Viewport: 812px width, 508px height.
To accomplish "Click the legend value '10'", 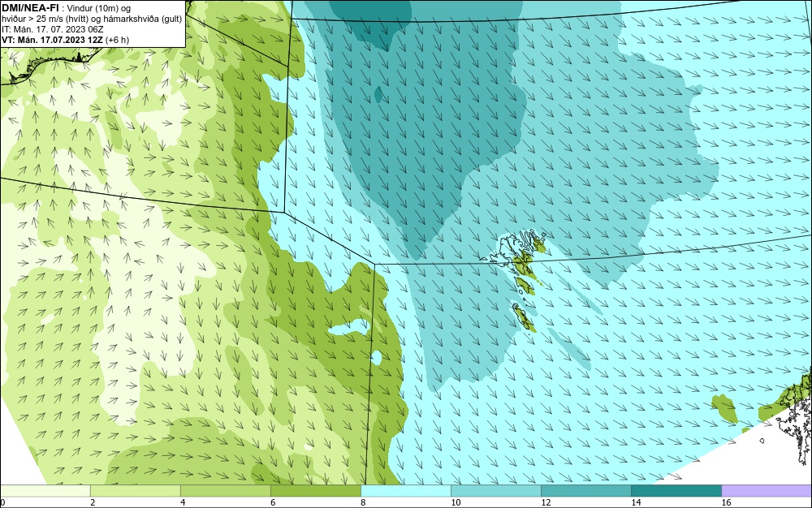I will [x=456, y=502].
